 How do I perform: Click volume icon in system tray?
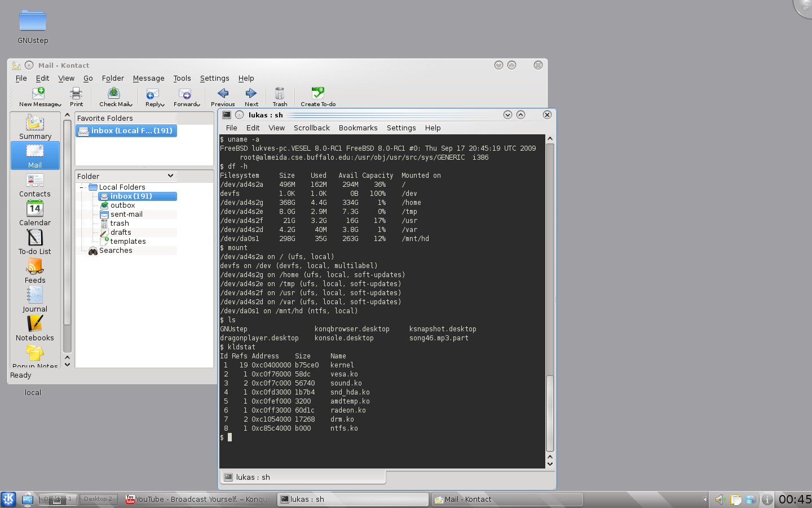point(720,500)
